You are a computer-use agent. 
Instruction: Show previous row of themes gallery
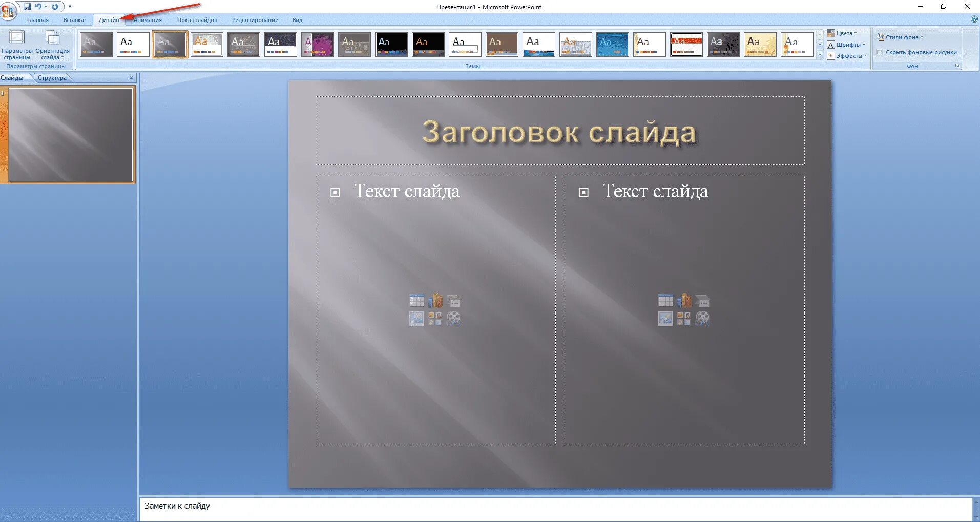pos(820,34)
